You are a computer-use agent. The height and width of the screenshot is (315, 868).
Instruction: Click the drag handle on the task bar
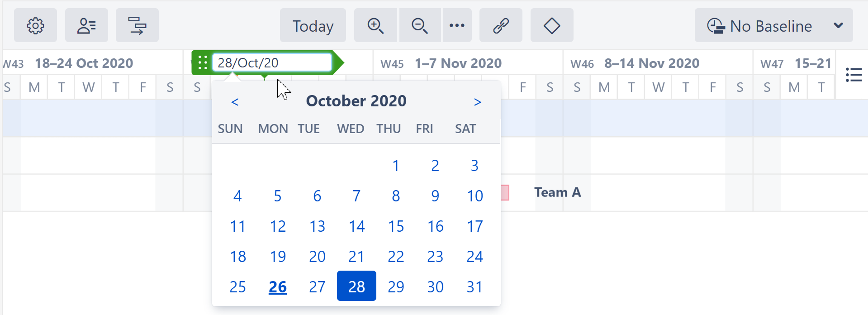203,63
